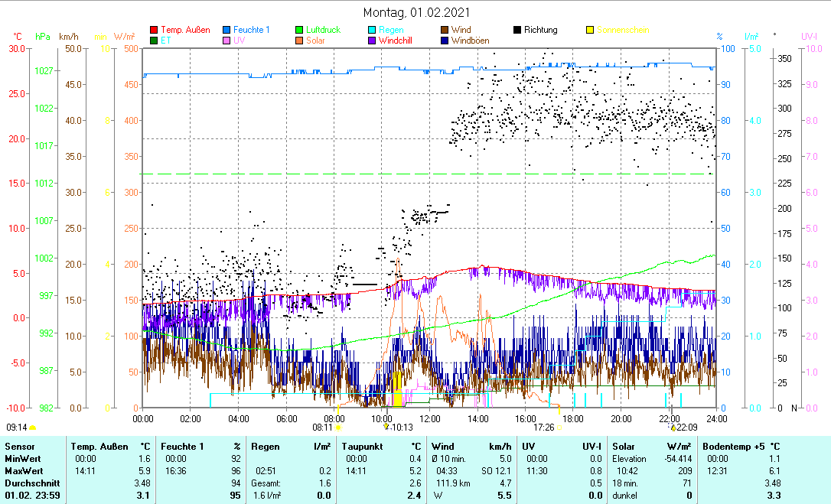This screenshot has width=831, height=504.
Task: Click the chart title Montag, 01.02.2021
Action: pos(416,12)
